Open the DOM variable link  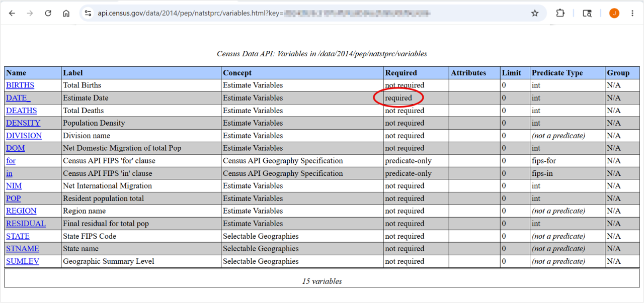tap(15, 148)
